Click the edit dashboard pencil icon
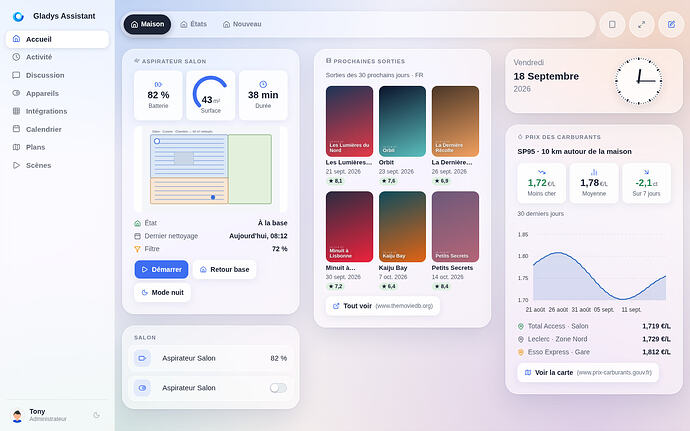This screenshot has height=431, width=690. [672, 25]
